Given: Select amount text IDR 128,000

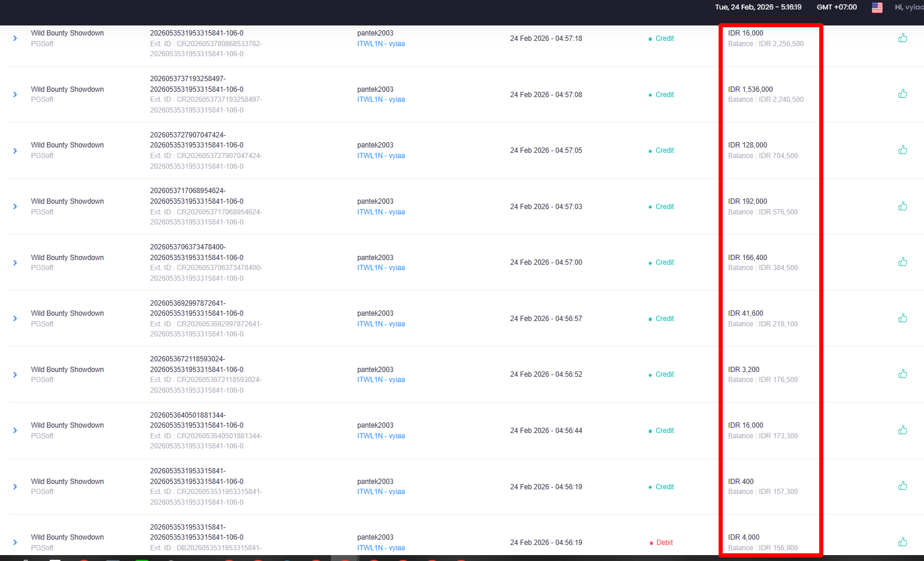Looking at the screenshot, I should tap(748, 145).
